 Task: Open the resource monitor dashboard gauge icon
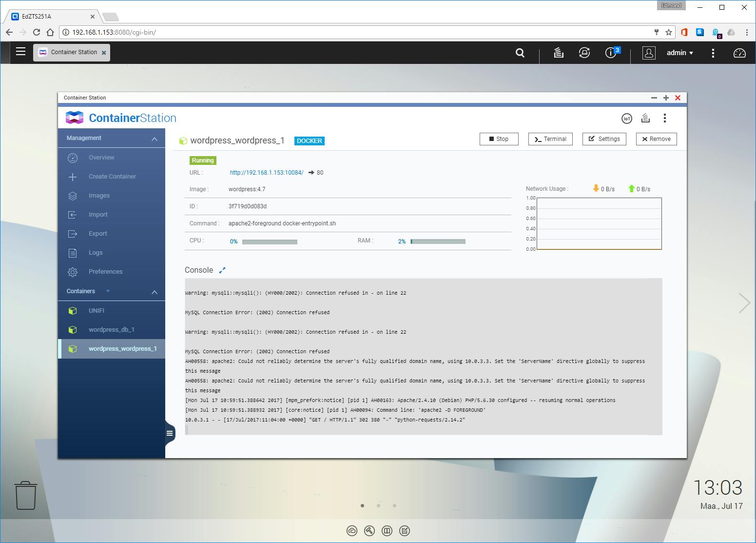pyautogui.click(x=739, y=53)
